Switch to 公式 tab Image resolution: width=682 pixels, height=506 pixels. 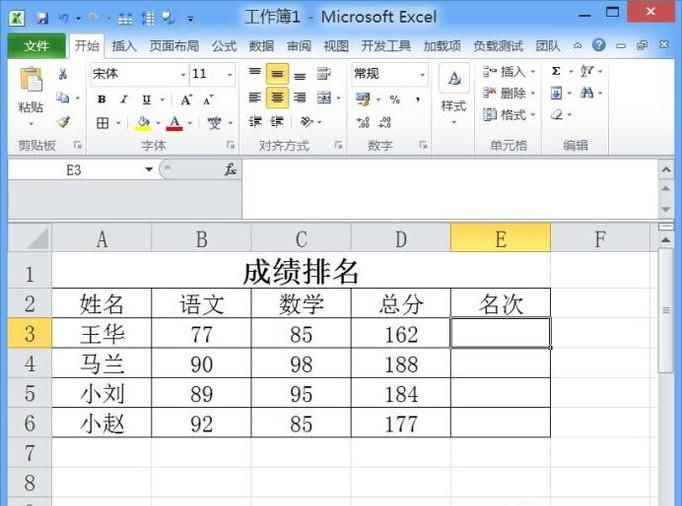click(x=224, y=46)
